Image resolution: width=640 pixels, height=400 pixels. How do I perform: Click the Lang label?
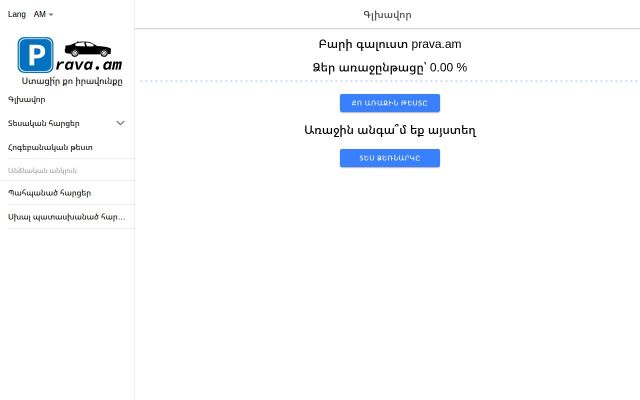pyautogui.click(x=17, y=14)
